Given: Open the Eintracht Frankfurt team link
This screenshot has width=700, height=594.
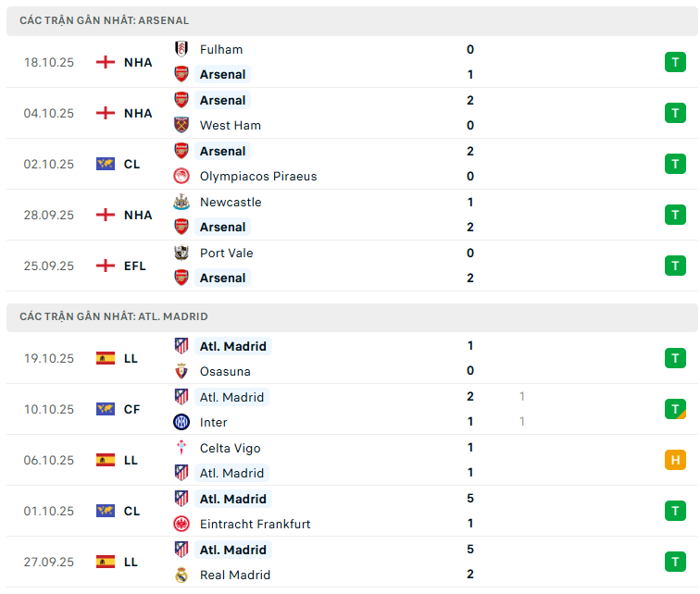Looking at the screenshot, I should pyautogui.click(x=255, y=524).
